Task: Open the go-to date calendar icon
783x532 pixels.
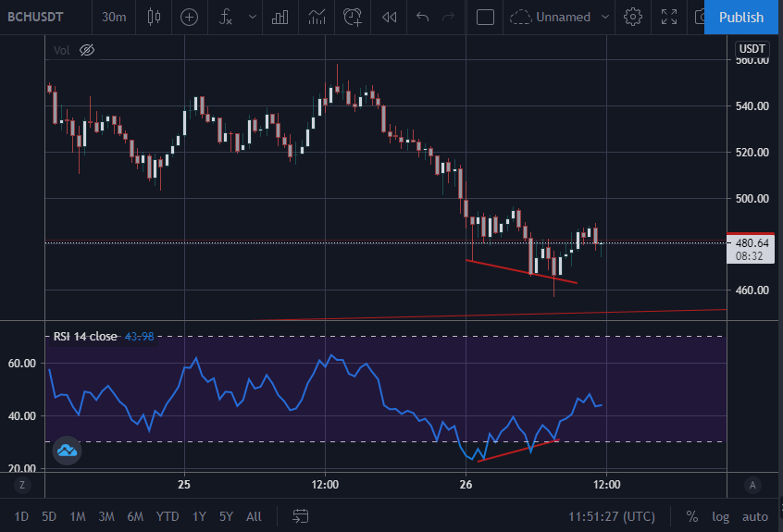Action: tap(301, 516)
